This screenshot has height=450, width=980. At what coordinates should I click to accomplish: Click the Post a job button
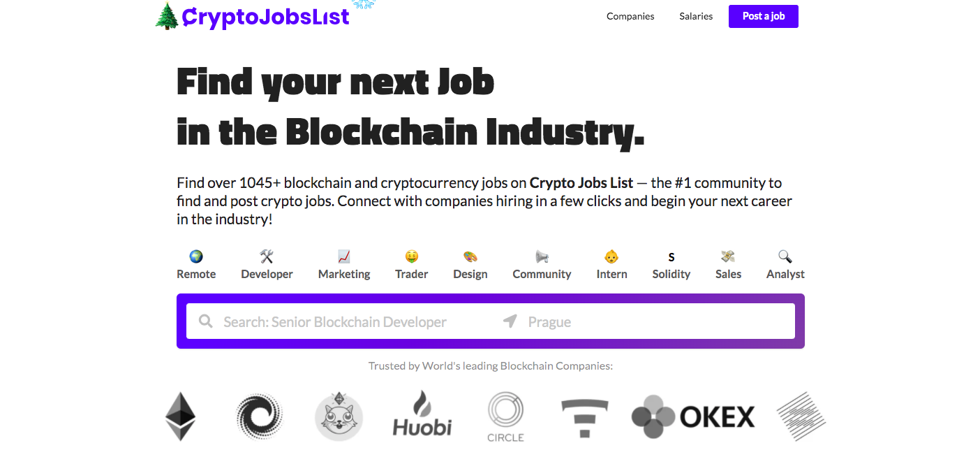coord(764,16)
